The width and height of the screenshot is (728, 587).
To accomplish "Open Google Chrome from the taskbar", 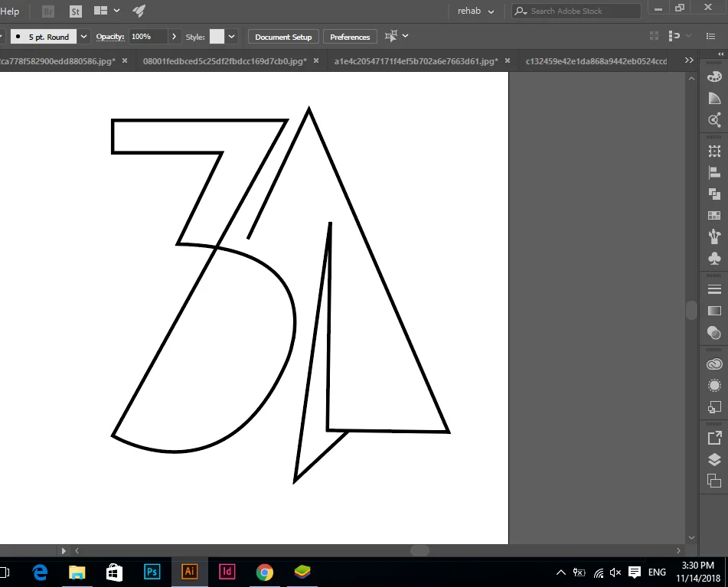I will point(265,572).
